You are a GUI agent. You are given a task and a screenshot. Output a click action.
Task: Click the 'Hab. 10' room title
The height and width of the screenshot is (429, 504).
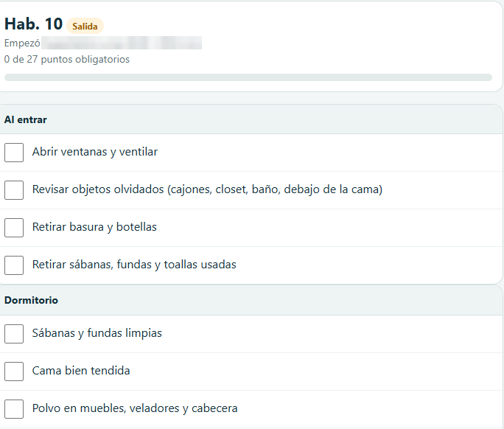click(x=33, y=24)
